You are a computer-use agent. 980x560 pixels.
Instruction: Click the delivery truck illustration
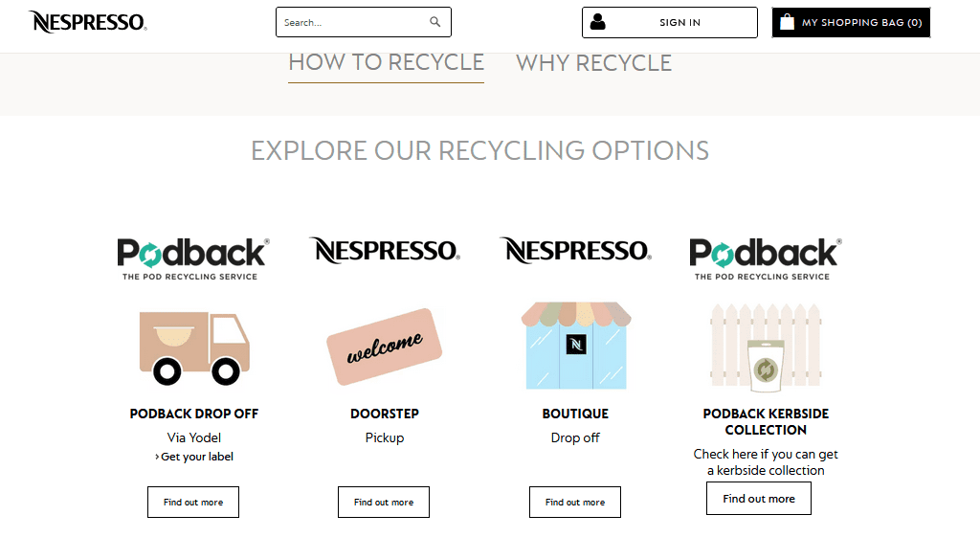tap(194, 347)
